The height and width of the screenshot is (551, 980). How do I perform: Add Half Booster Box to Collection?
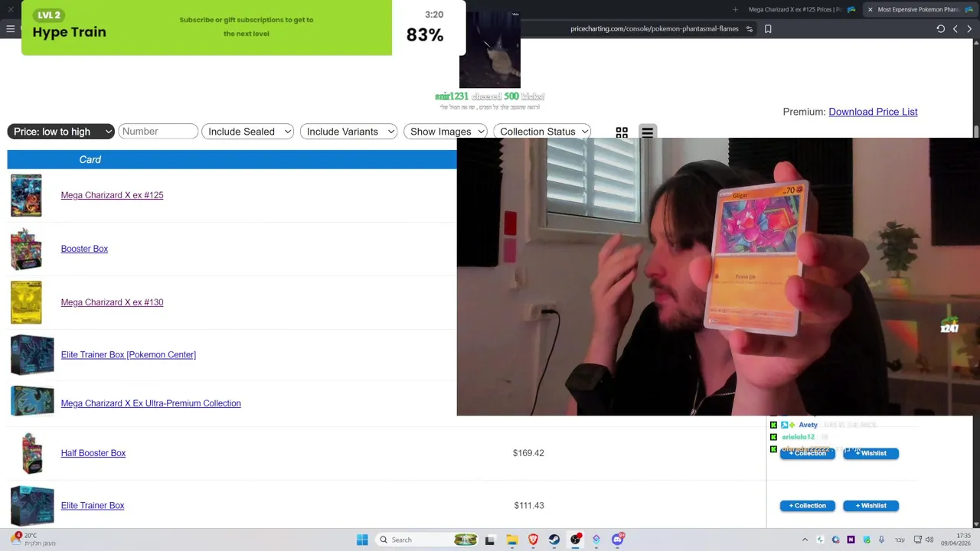click(x=808, y=453)
